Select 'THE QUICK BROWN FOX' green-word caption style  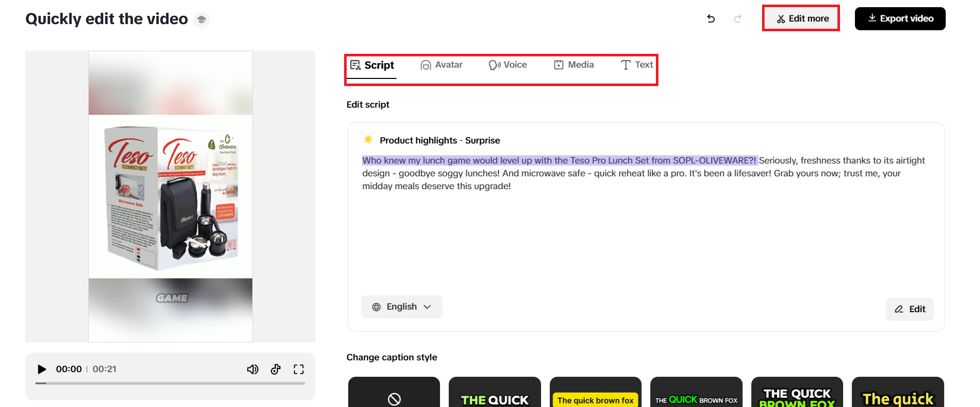tap(696, 392)
